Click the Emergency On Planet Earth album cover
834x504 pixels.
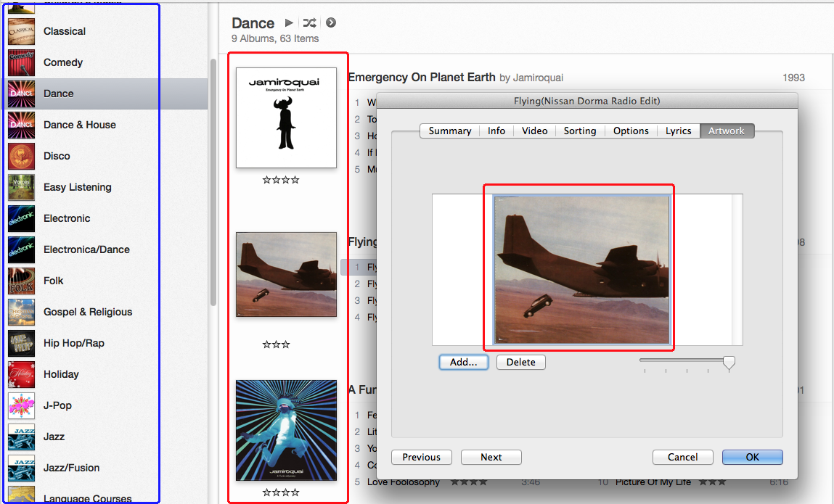point(286,117)
